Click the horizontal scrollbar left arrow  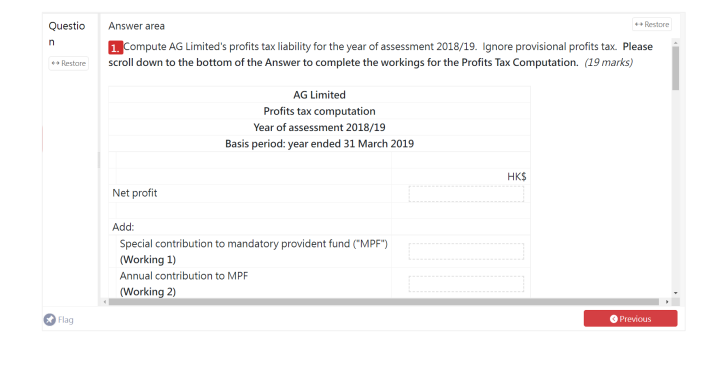coord(105,302)
